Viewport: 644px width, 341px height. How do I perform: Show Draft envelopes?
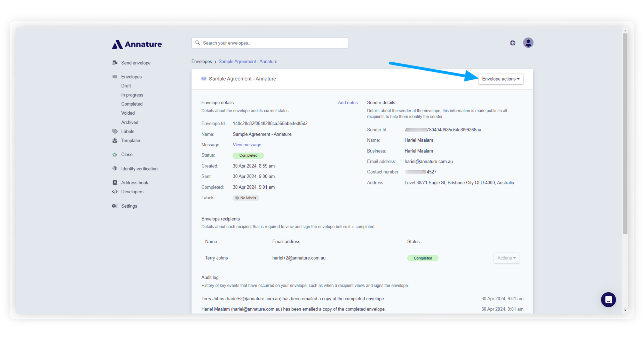click(126, 86)
